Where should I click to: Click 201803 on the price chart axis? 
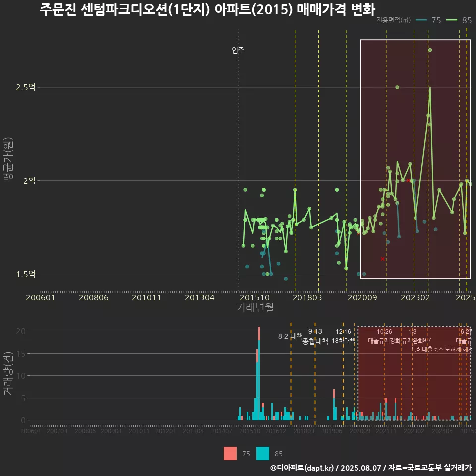(x=307, y=297)
